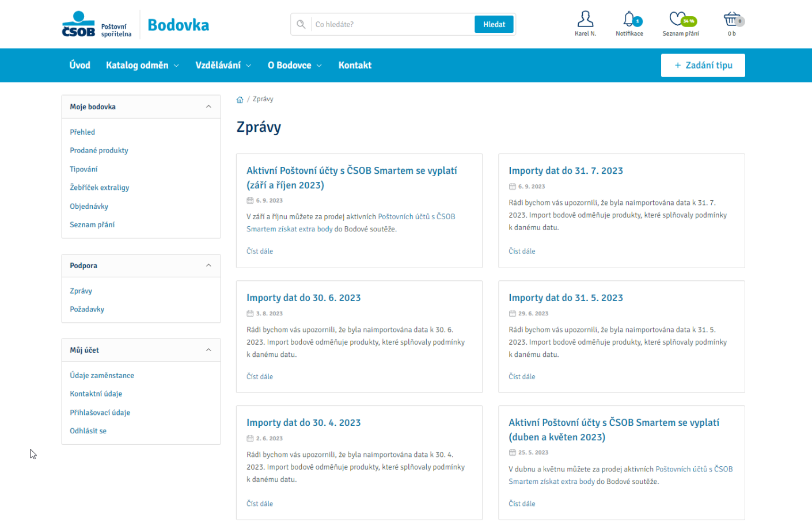This screenshot has width=812, height=526.
Task: Open article title 'Importy dat do 30. 4. 2023'
Action: pos(303,423)
